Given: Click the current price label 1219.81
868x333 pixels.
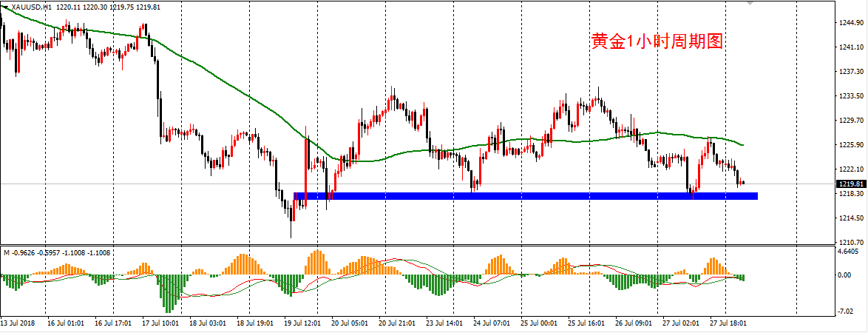Looking at the screenshot, I should (850, 184).
